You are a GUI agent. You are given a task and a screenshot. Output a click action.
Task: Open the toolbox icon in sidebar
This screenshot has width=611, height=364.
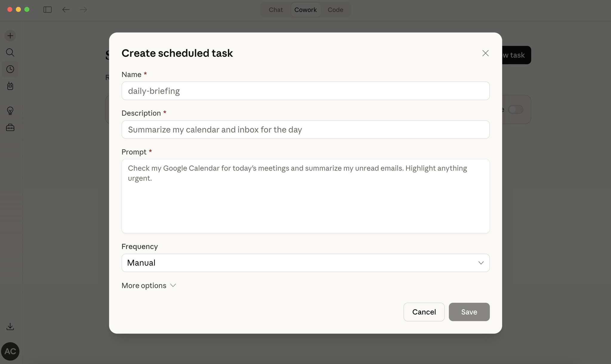click(10, 128)
